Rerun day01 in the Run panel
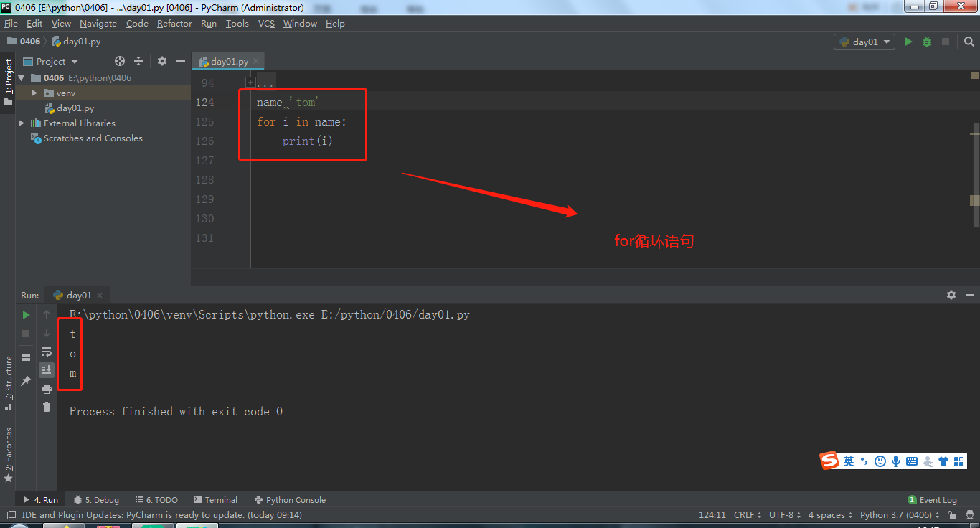 [26, 314]
